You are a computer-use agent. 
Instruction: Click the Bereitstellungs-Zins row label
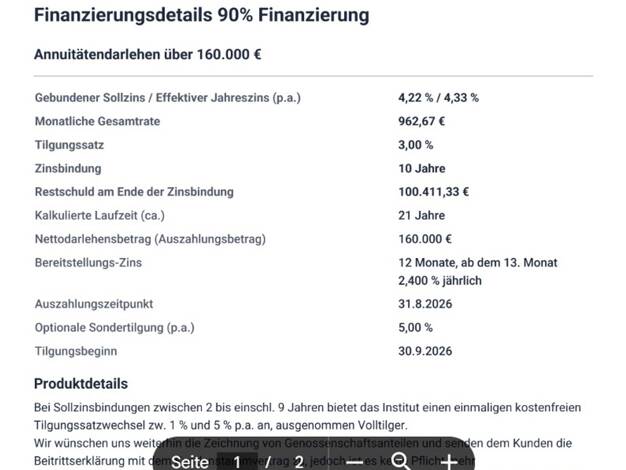(x=88, y=263)
